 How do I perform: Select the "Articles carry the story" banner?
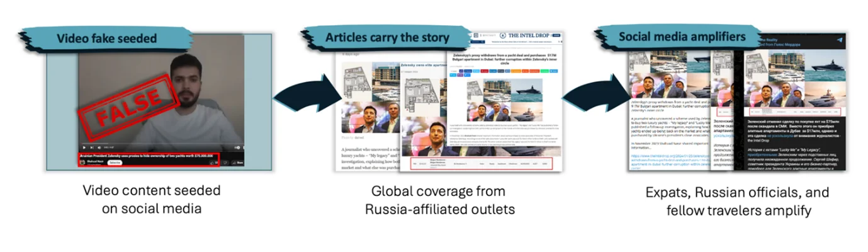click(x=386, y=37)
